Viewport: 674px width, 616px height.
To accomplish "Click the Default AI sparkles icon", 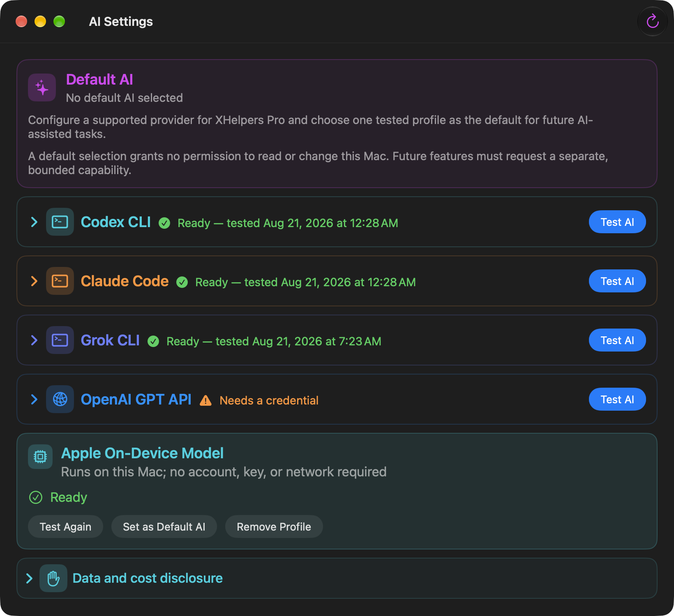I will click(42, 87).
